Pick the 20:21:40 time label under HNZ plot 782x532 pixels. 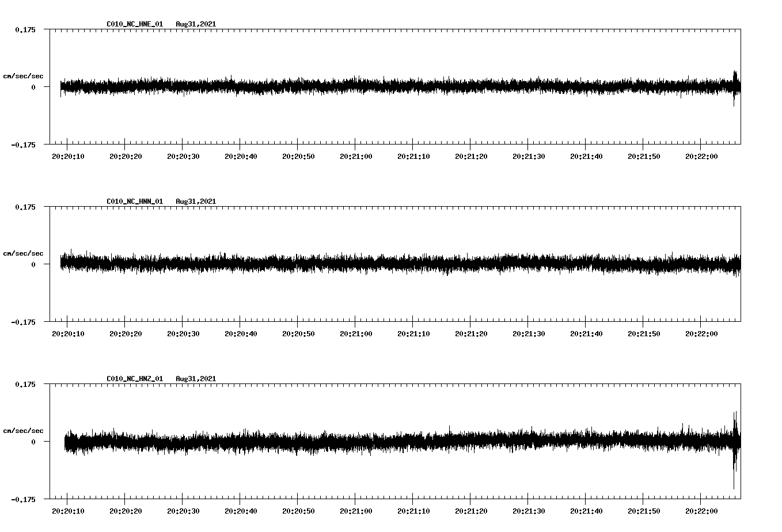tap(586, 511)
